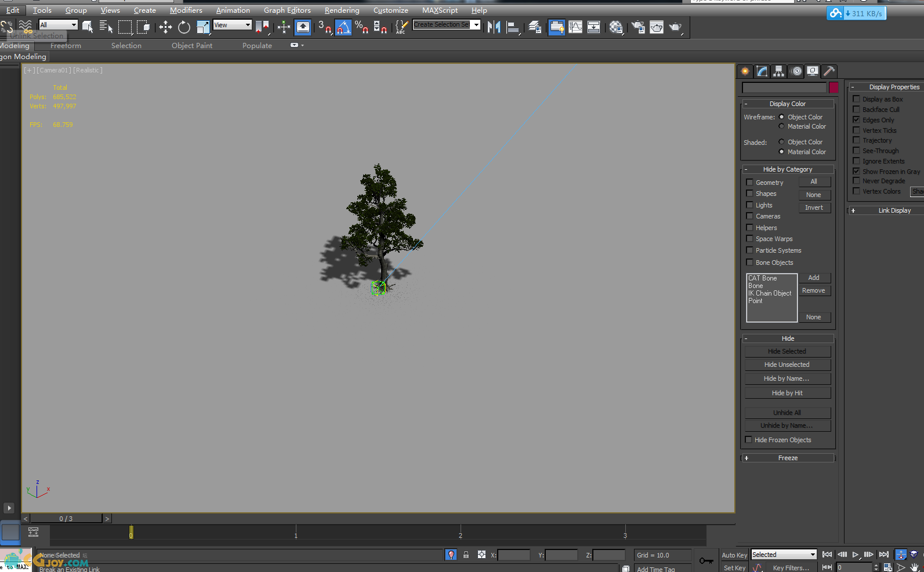Click the Mirror tool icon
Viewport: 924px width, 572px height.
494,27
